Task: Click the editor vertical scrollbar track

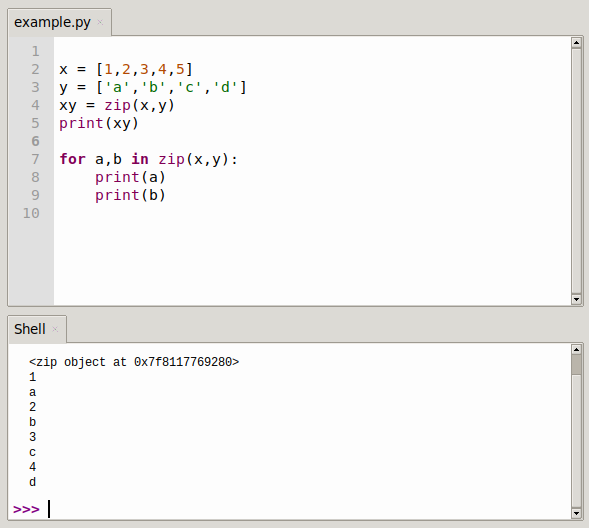Action: tap(576, 171)
